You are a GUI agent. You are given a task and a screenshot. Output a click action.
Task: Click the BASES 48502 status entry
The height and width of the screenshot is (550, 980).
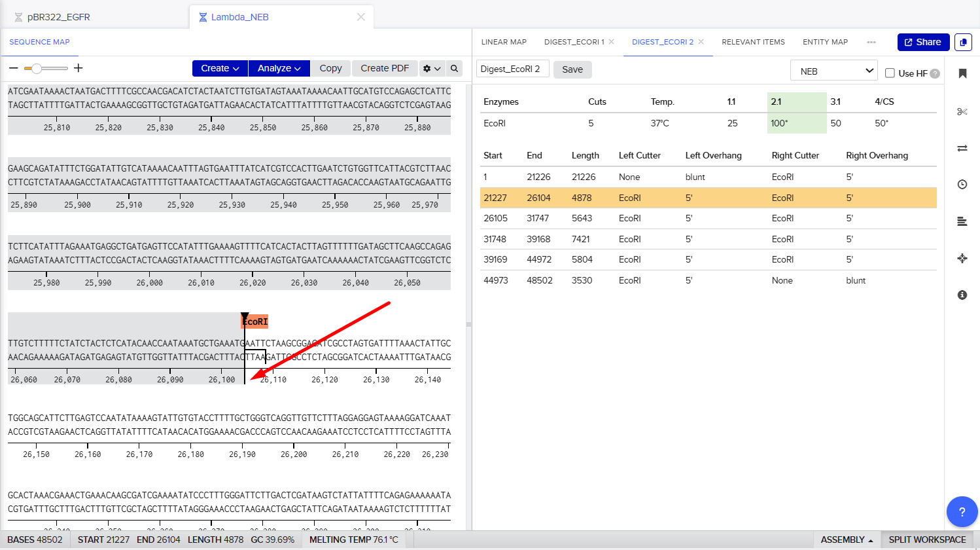(35, 540)
